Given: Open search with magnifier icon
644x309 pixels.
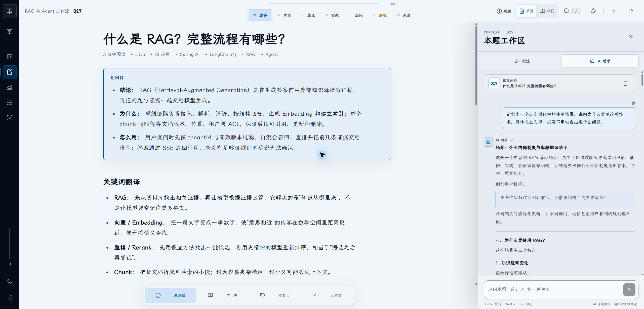Looking at the screenshot, I should (x=567, y=11).
